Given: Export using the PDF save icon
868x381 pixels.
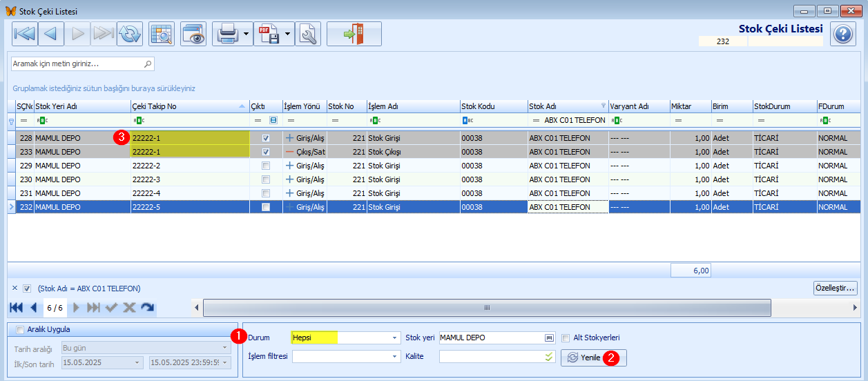Looking at the screenshot, I should click(268, 34).
